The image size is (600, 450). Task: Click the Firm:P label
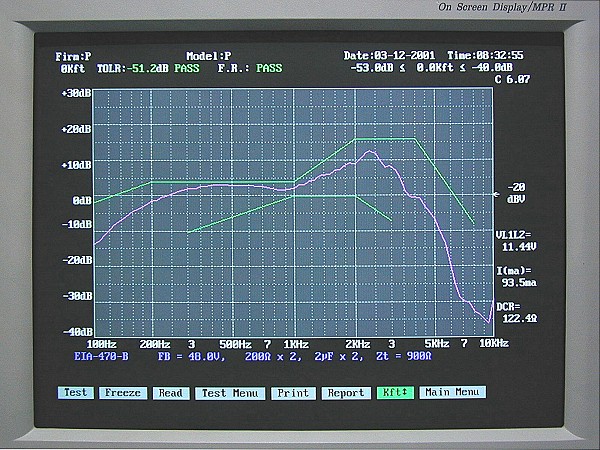coord(73,57)
